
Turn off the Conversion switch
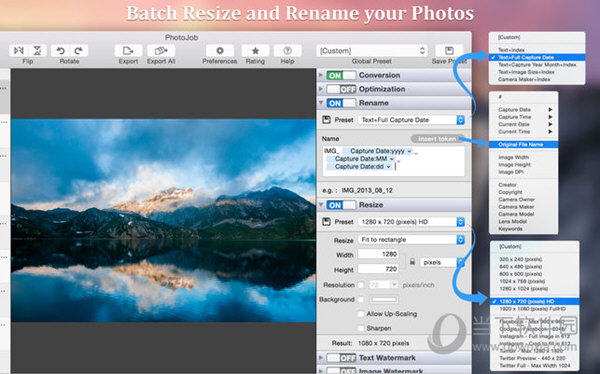point(341,75)
